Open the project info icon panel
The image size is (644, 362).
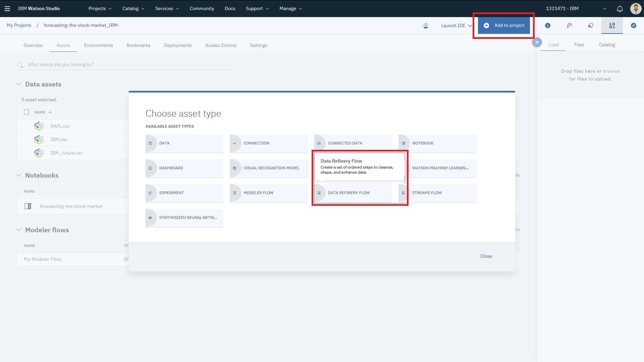[x=548, y=25]
